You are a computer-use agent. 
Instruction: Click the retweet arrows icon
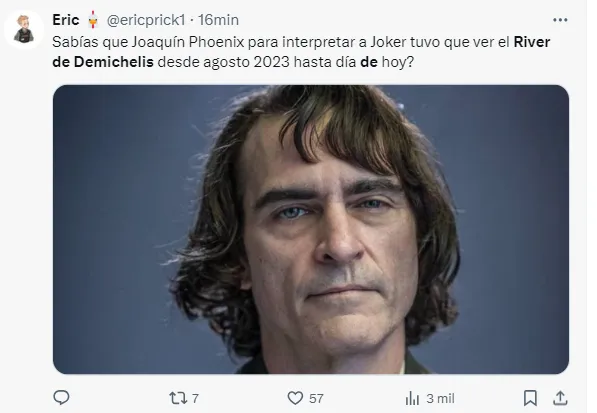point(178,399)
